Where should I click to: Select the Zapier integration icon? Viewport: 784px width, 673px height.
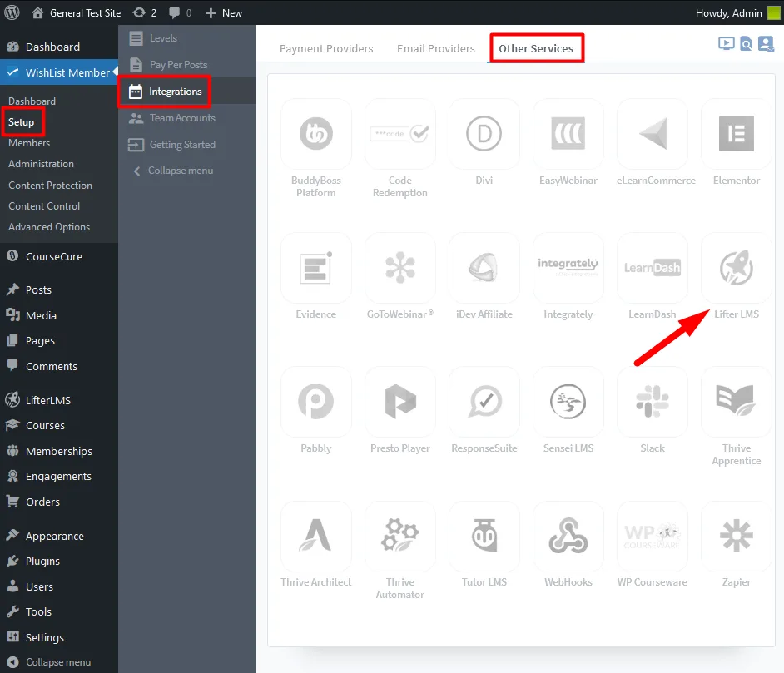click(x=736, y=536)
